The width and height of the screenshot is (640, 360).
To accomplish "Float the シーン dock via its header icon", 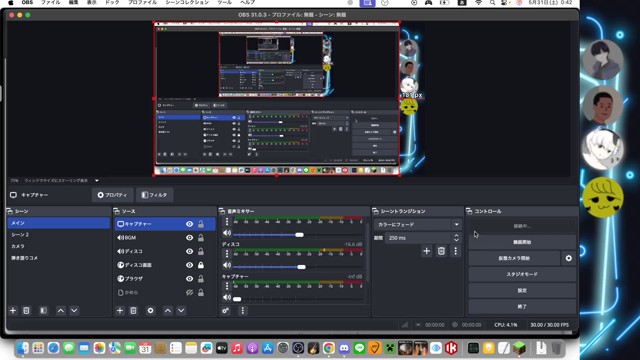I will pyautogui.click(x=9, y=211).
